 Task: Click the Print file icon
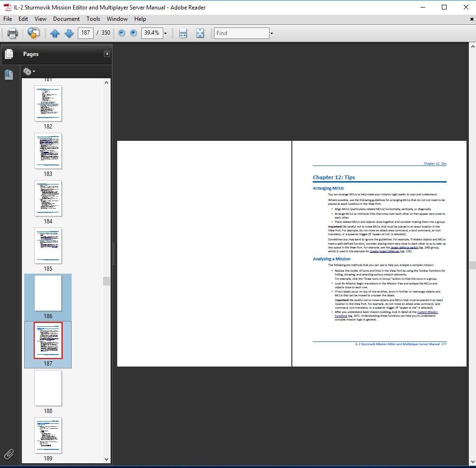point(12,33)
